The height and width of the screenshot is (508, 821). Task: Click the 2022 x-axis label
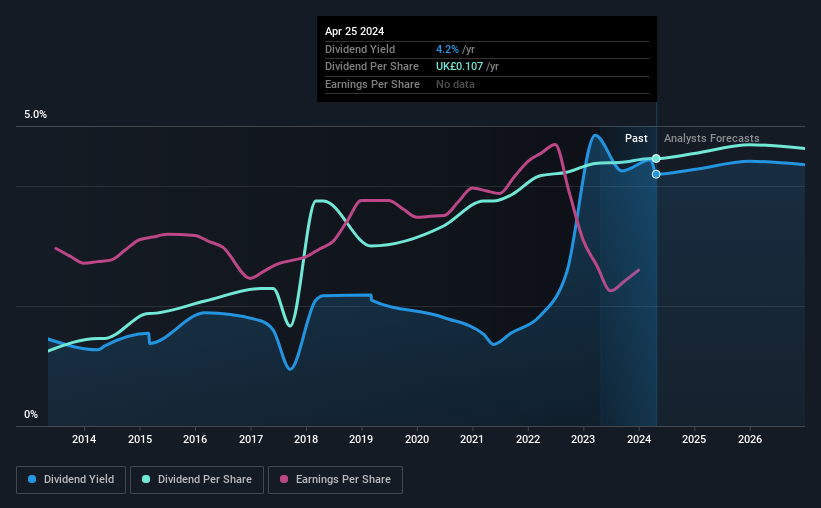[x=528, y=439]
